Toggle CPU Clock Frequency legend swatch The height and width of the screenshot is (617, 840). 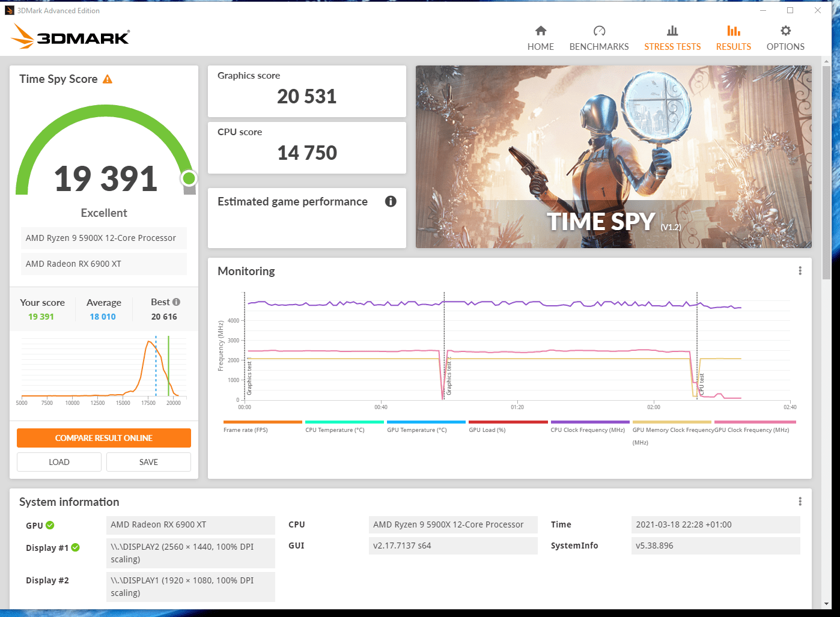[590, 422]
